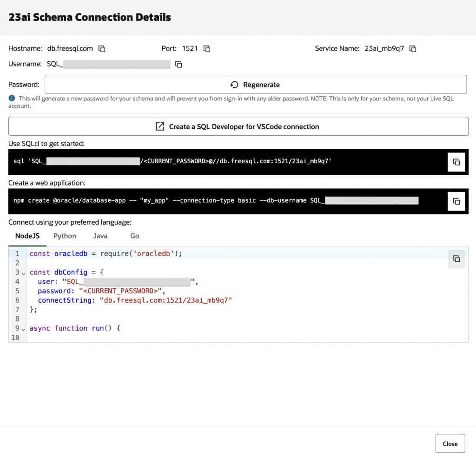Copy the NodeJS code sample
Image resolution: width=476 pixels, height=458 pixels.
pyautogui.click(x=456, y=259)
